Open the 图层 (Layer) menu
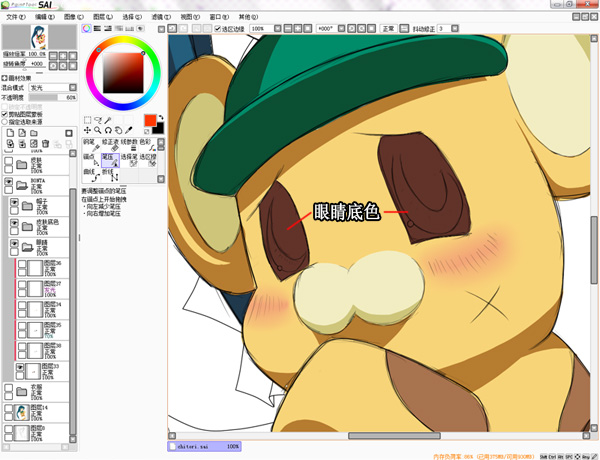 tap(102, 18)
